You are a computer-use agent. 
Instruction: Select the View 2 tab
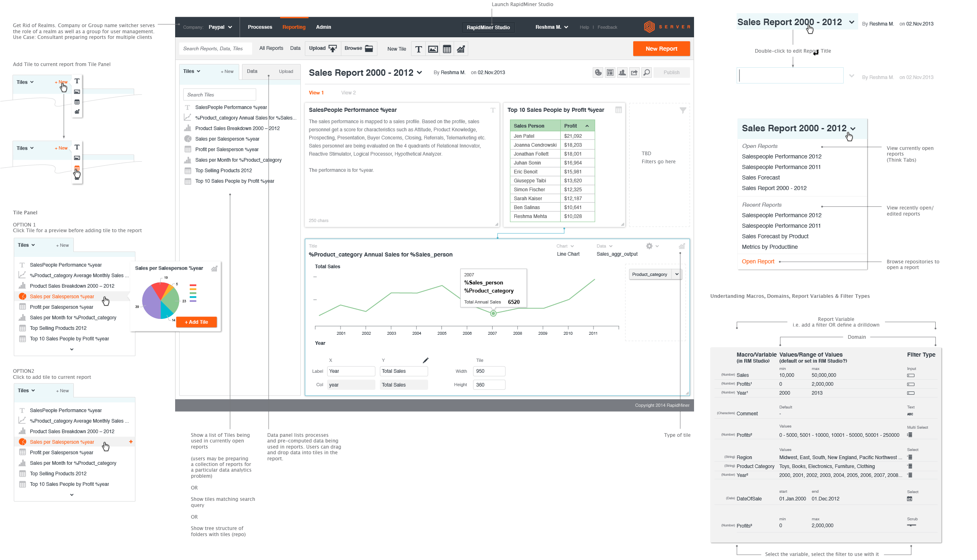coord(348,93)
